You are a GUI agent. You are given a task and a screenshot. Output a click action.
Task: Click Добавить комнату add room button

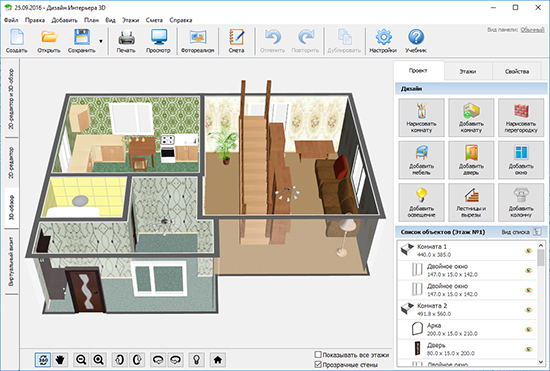(x=471, y=117)
